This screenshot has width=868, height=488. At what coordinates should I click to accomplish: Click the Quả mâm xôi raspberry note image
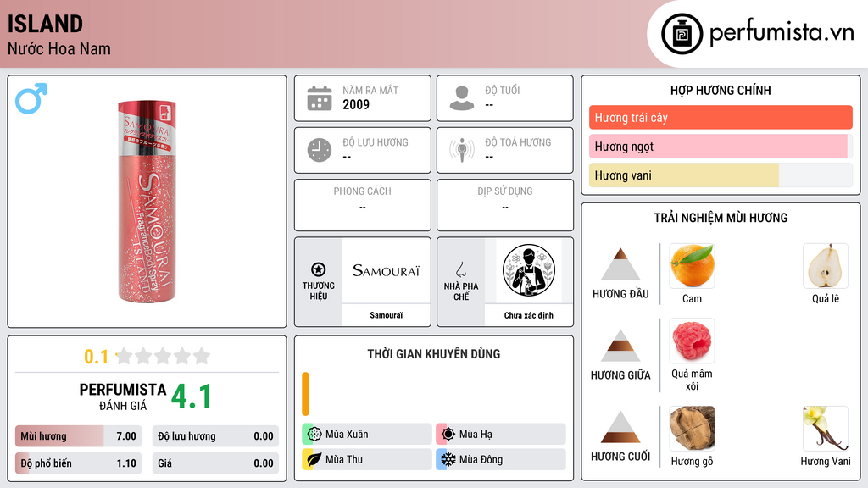point(692,341)
